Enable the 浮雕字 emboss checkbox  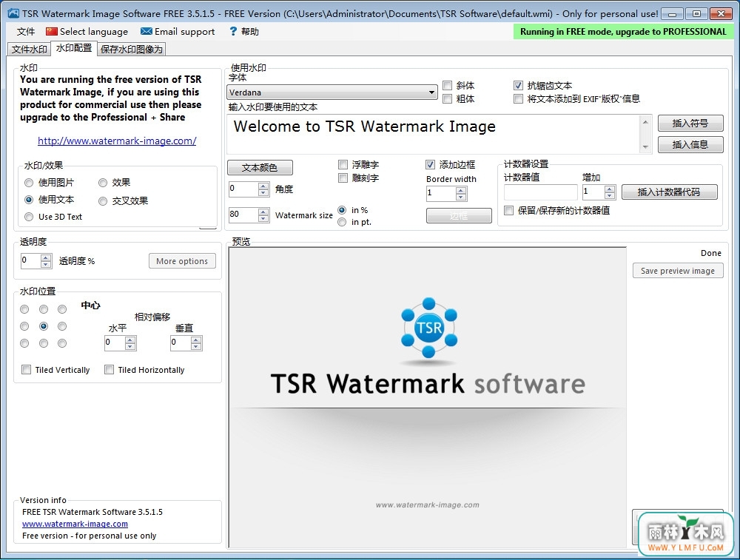tap(343, 165)
